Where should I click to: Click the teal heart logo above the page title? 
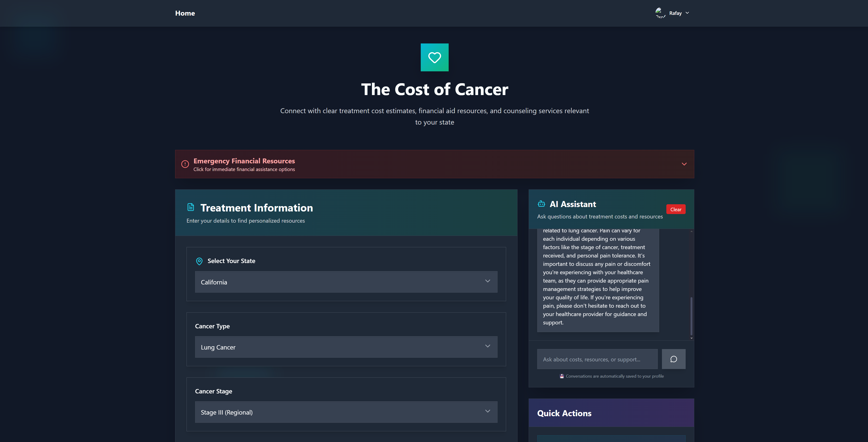[434, 57]
